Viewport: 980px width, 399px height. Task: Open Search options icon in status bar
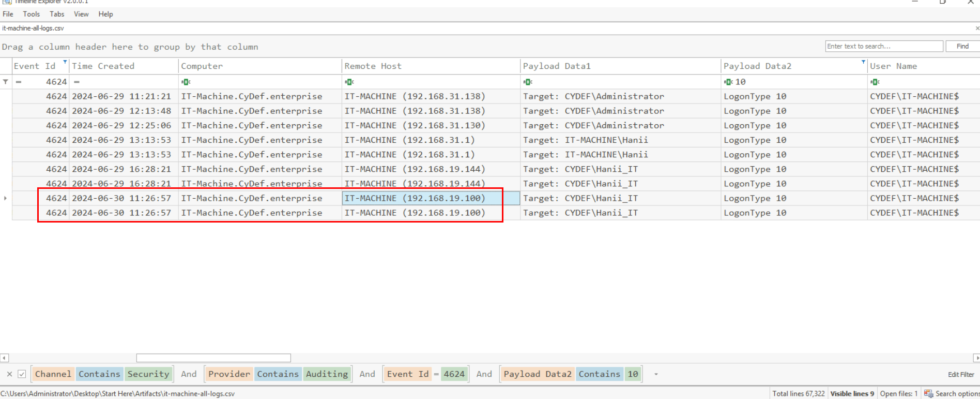(928, 394)
